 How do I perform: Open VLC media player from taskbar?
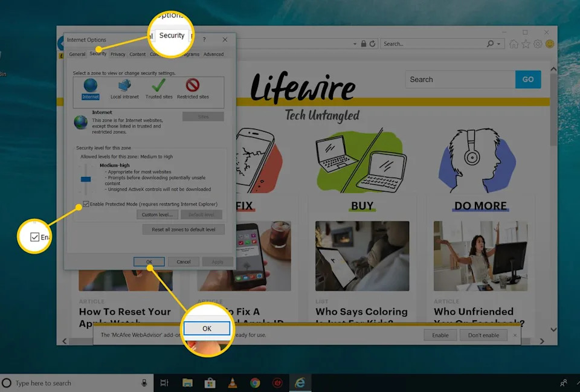233,383
